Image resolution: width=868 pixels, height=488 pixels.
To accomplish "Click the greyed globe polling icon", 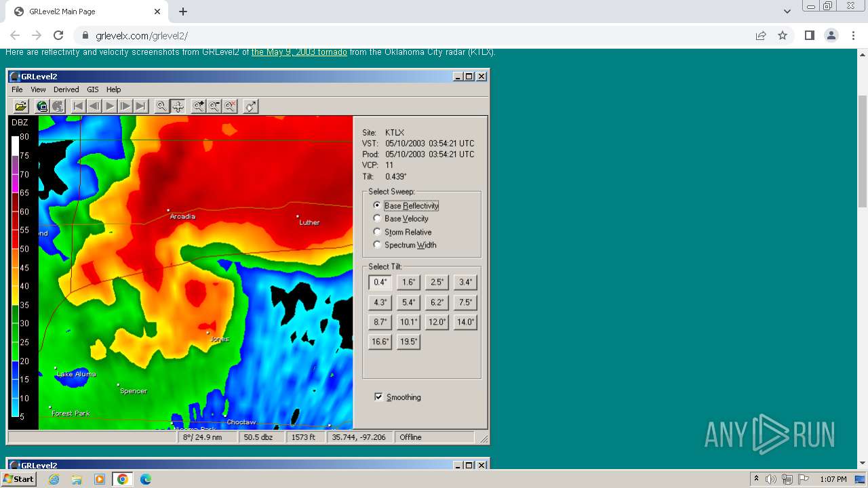I will (x=58, y=106).
